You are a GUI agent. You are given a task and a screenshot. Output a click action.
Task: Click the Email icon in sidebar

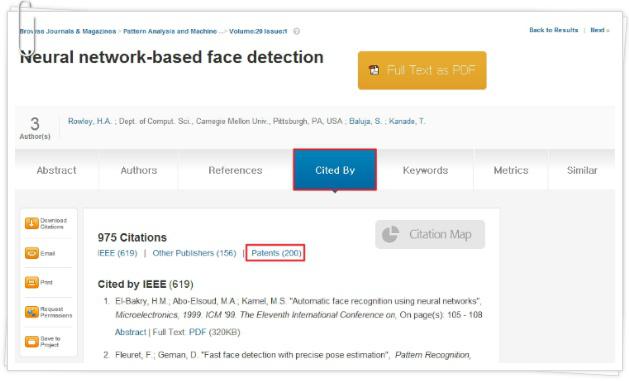click(x=32, y=253)
